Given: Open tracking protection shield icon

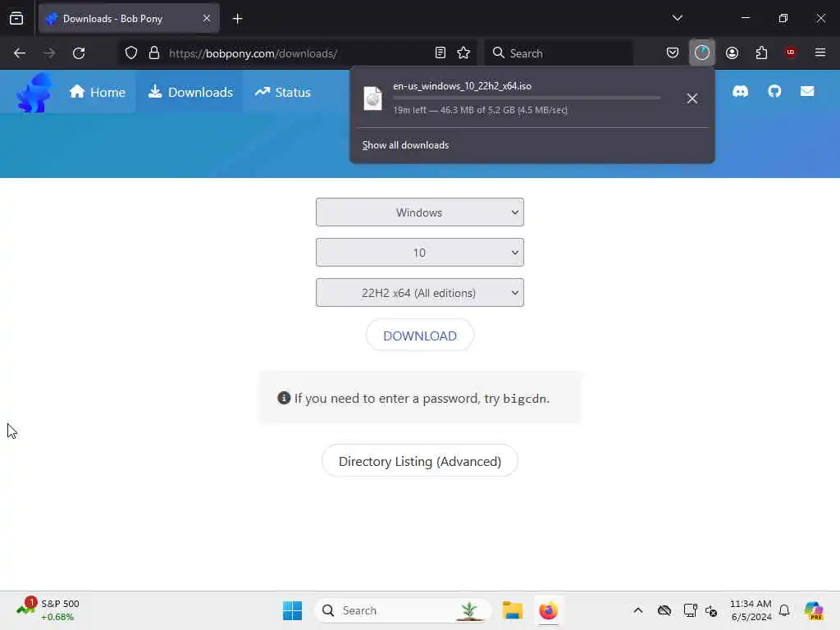Looking at the screenshot, I should point(131,53).
